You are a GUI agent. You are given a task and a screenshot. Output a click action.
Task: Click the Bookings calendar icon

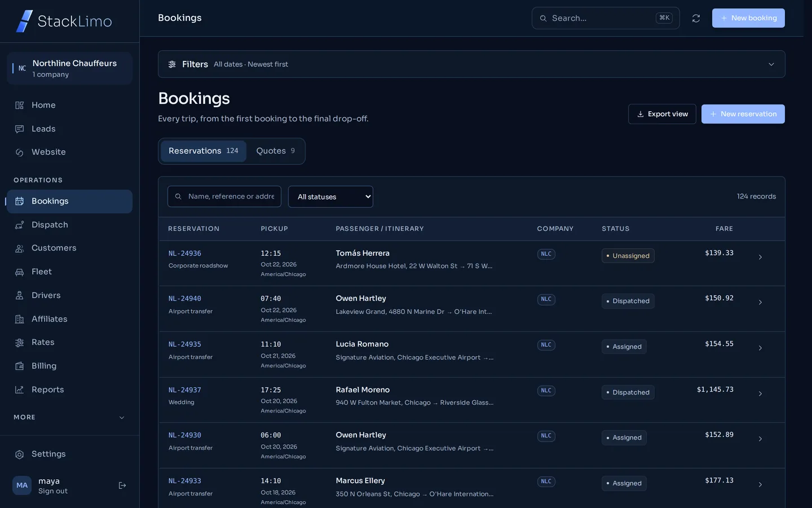[x=20, y=202]
